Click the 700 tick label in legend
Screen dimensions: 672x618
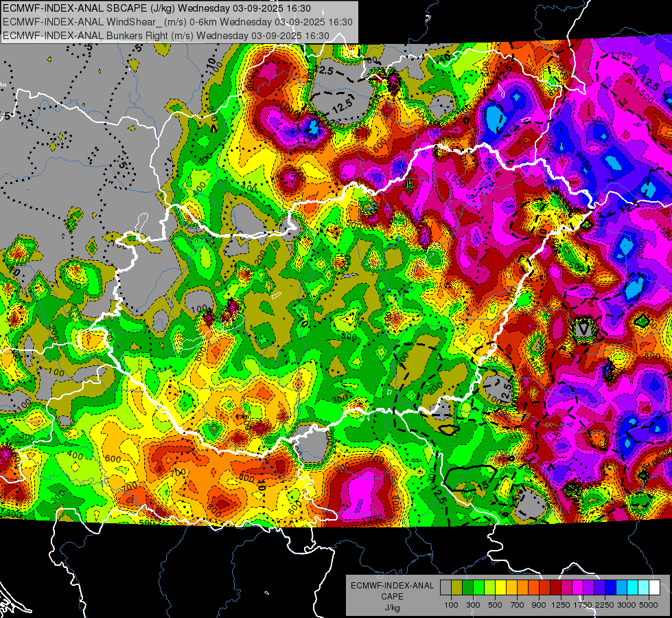(518, 605)
